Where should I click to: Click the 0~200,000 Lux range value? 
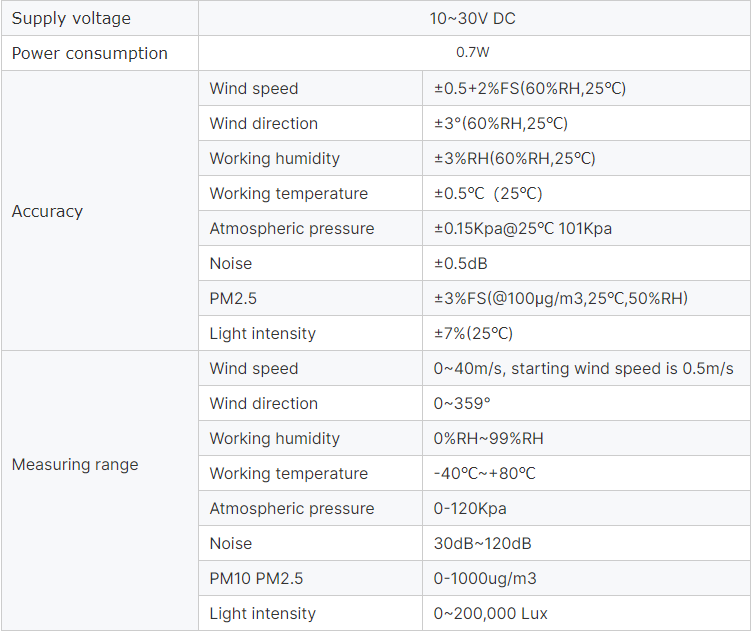click(490, 613)
